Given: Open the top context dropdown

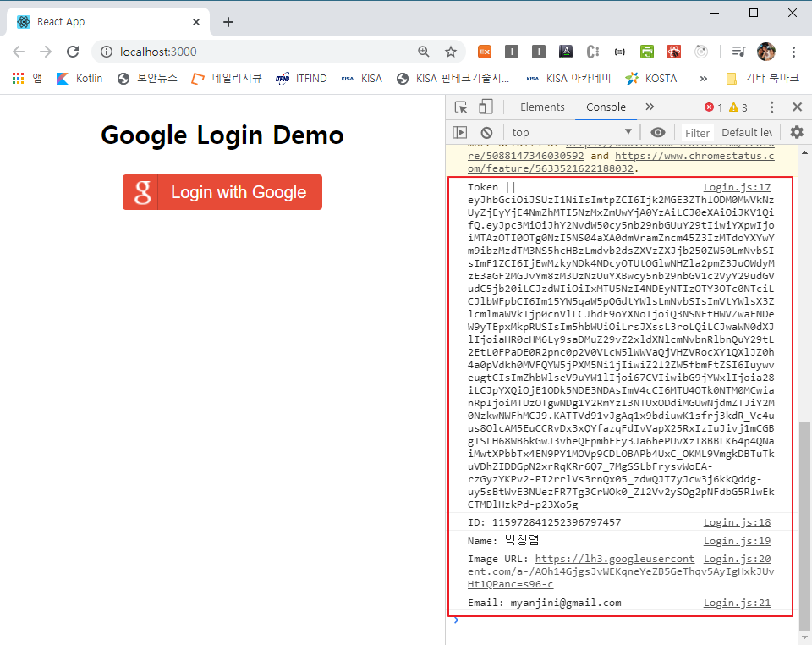Looking at the screenshot, I should click(571, 133).
